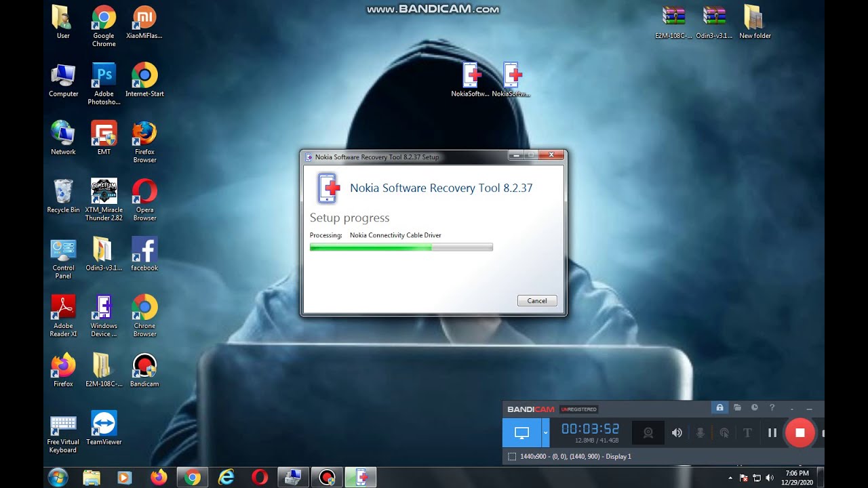This screenshot has height=488, width=868.
Task: Select the Control Panel desktop icon
Action: click(x=63, y=258)
